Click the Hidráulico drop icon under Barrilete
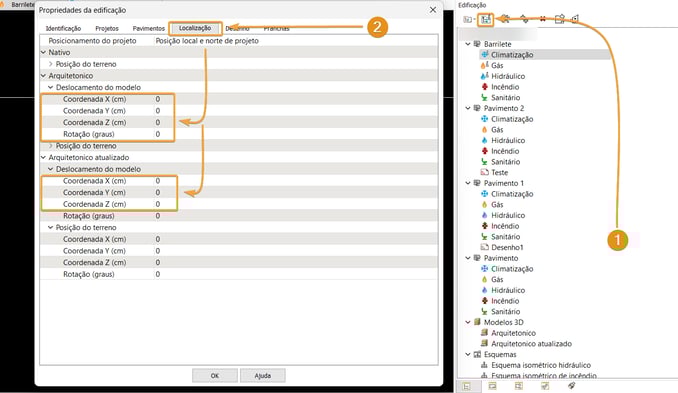This screenshot has width=678, height=393. [x=485, y=76]
